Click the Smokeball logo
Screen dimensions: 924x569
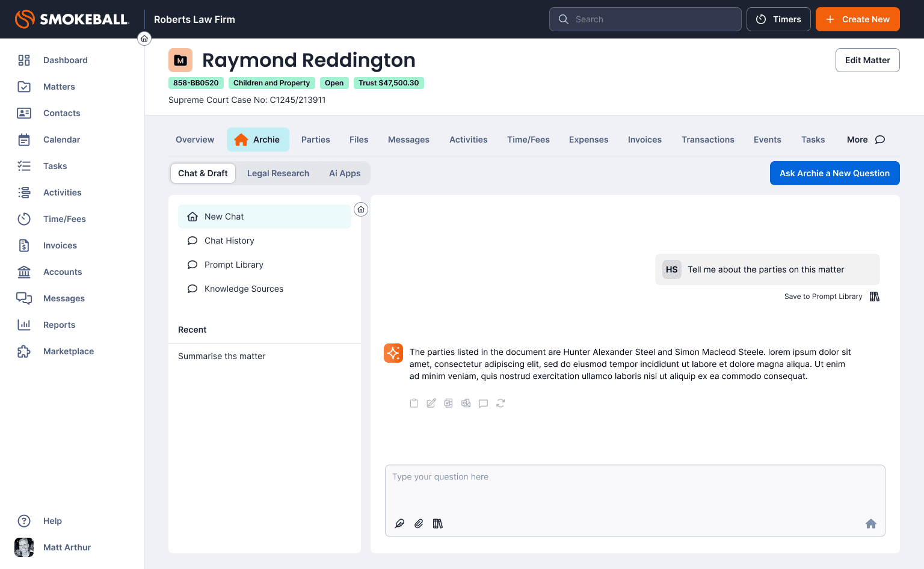click(x=72, y=19)
